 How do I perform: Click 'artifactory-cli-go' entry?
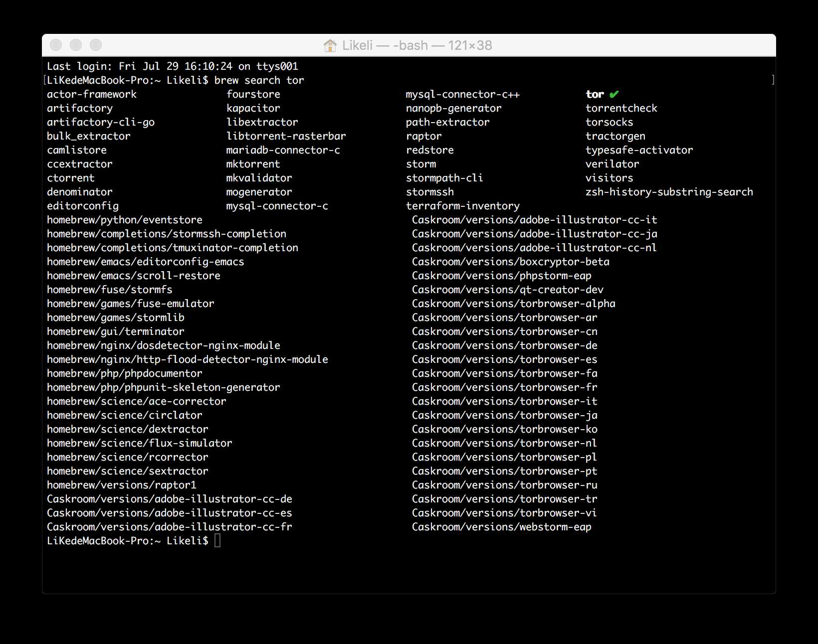[x=101, y=122]
